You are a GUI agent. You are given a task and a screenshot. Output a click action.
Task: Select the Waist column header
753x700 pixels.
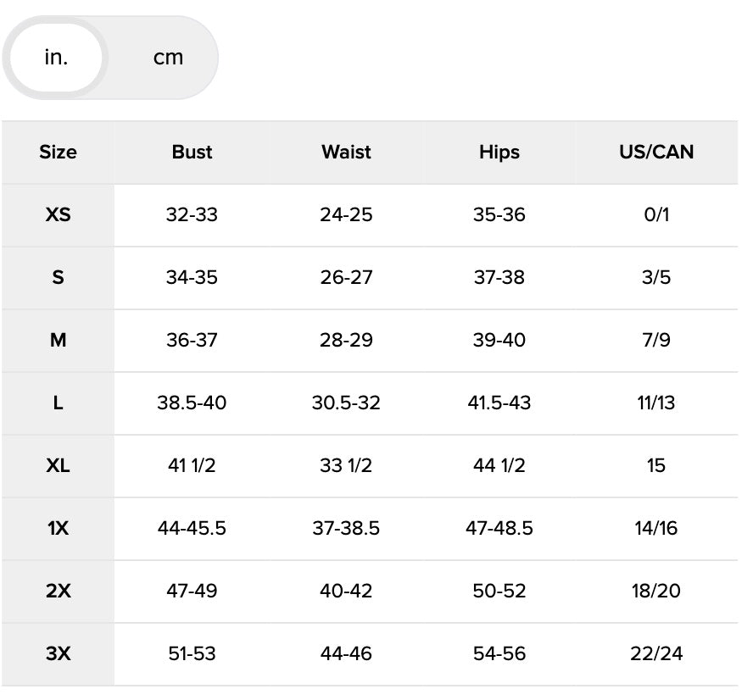[346, 153]
